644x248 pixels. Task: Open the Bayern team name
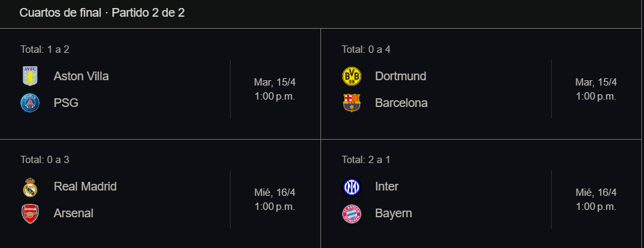pos(393,213)
